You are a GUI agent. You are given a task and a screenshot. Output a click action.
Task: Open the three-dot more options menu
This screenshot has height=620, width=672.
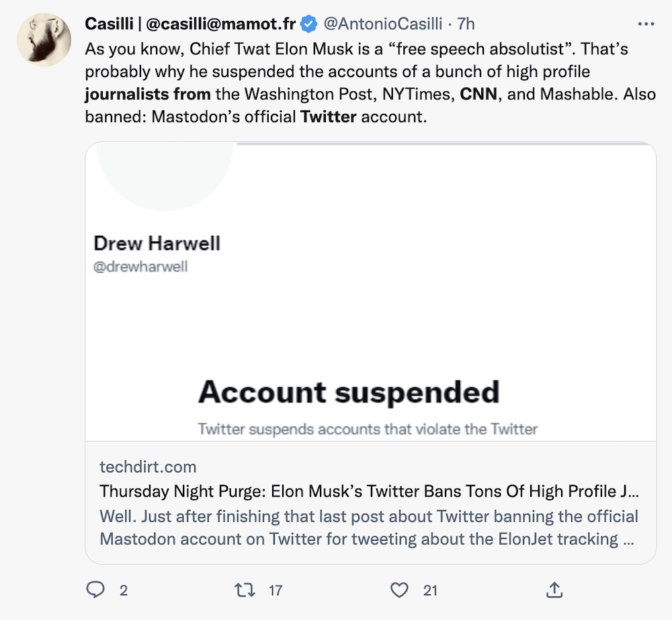[x=645, y=24]
